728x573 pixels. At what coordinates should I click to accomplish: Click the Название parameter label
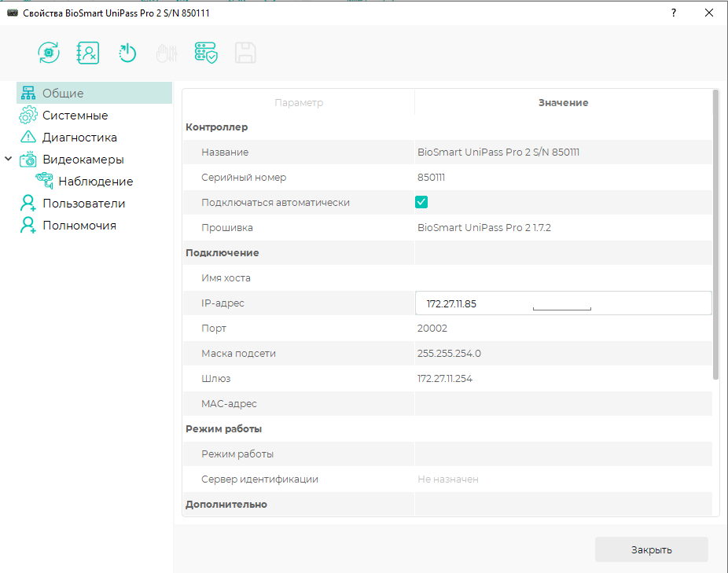coord(225,152)
